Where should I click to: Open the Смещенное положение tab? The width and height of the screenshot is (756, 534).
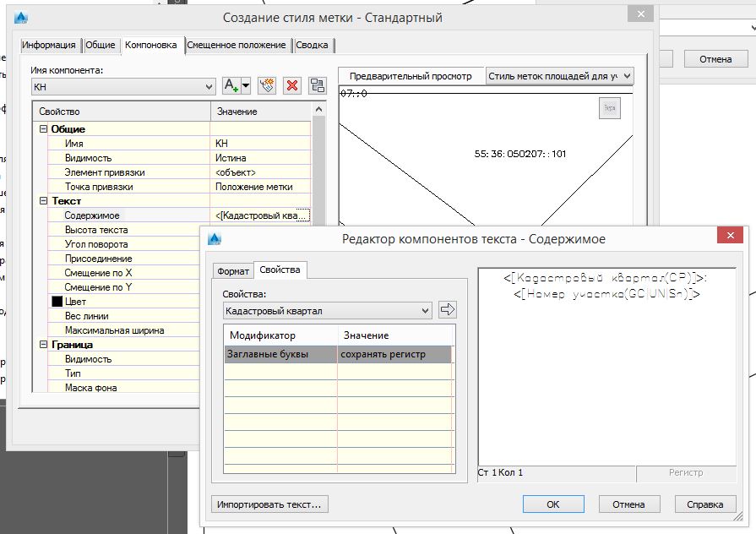pyautogui.click(x=237, y=45)
